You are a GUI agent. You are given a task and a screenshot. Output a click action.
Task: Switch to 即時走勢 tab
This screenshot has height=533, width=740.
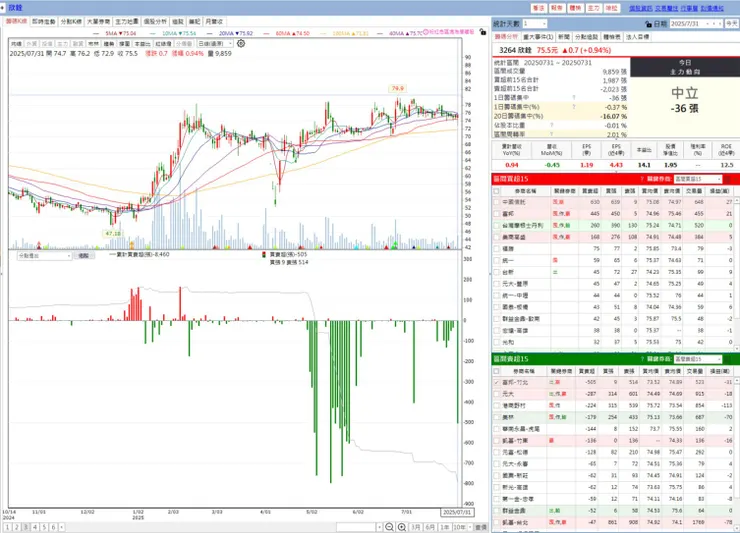(x=43, y=22)
